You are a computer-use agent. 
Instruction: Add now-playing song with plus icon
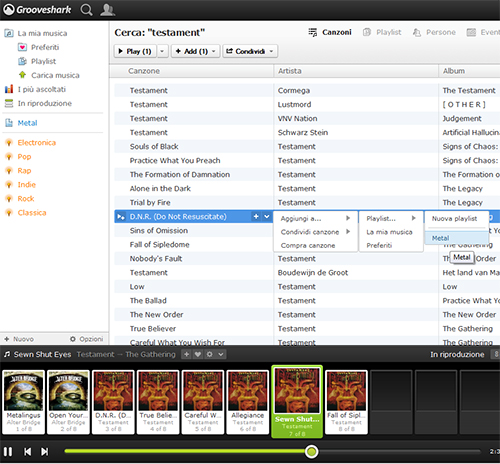[187, 354]
